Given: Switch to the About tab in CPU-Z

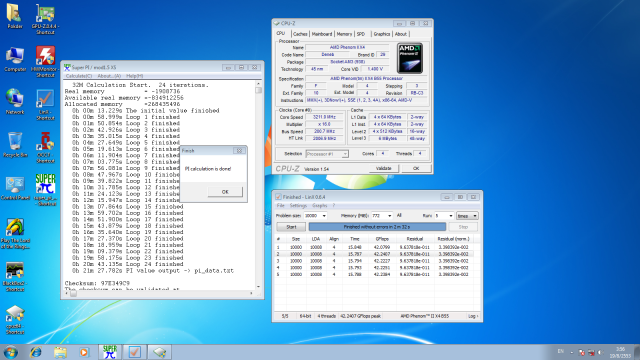Looking at the screenshot, I should point(401,34).
